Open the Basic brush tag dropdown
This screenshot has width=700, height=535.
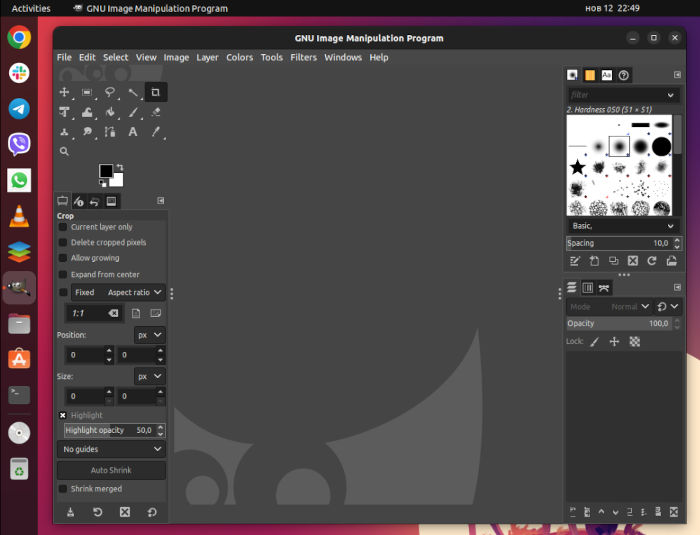(x=623, y=226)
